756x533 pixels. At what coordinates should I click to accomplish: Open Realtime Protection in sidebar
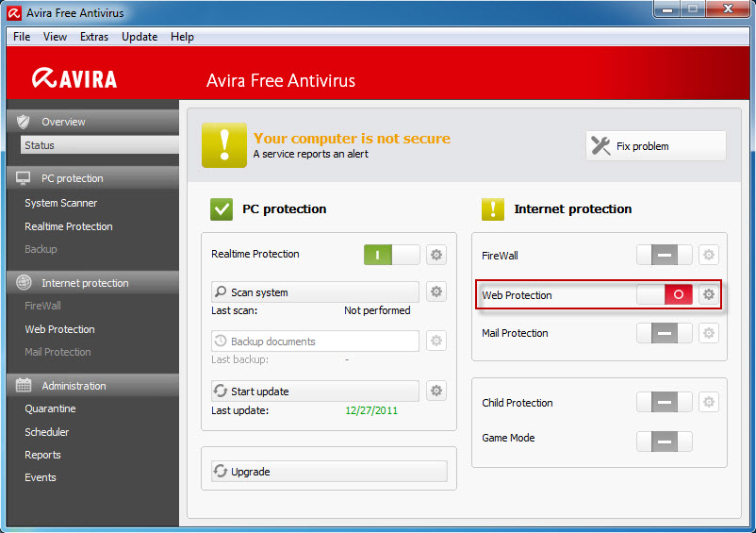[69, 226]
